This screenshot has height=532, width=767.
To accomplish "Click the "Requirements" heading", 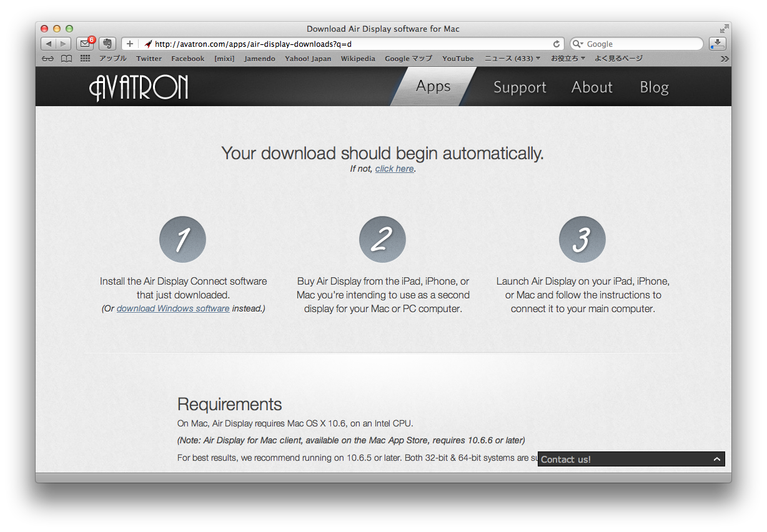I will 230,404.
